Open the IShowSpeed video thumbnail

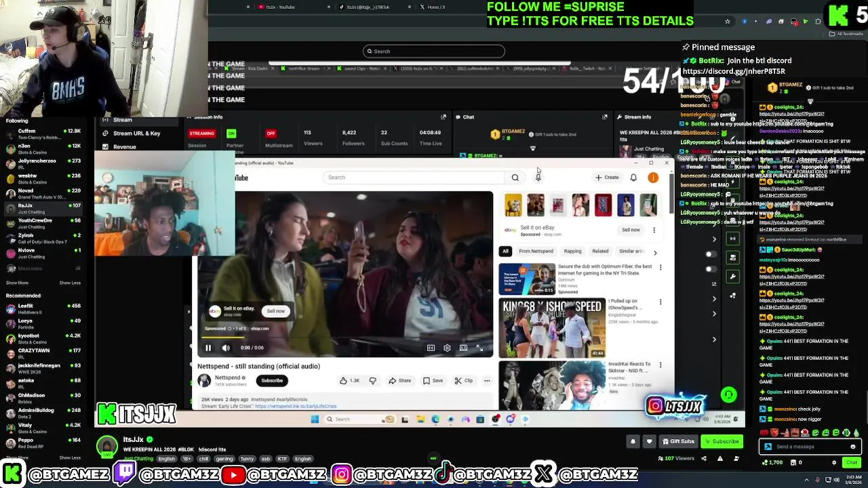click(x=552, y=328)
